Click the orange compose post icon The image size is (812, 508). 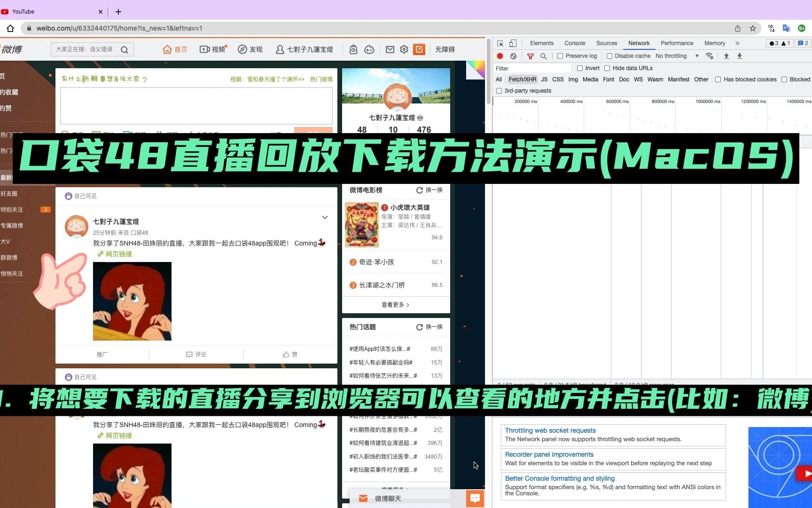[x=419, y=49]
